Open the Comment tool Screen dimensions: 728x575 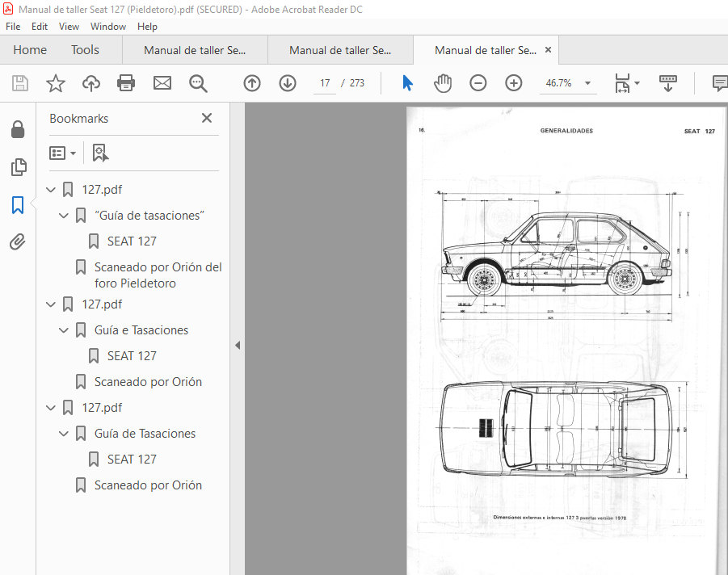pyautogui.click(x=720, y=83)
